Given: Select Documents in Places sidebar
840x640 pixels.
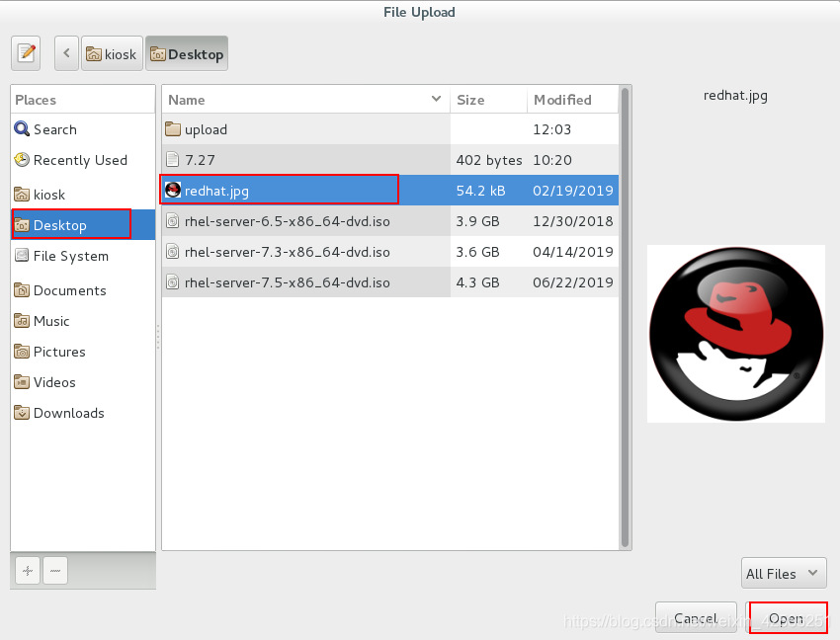Looking at the screenshot, I should (83, 289).
